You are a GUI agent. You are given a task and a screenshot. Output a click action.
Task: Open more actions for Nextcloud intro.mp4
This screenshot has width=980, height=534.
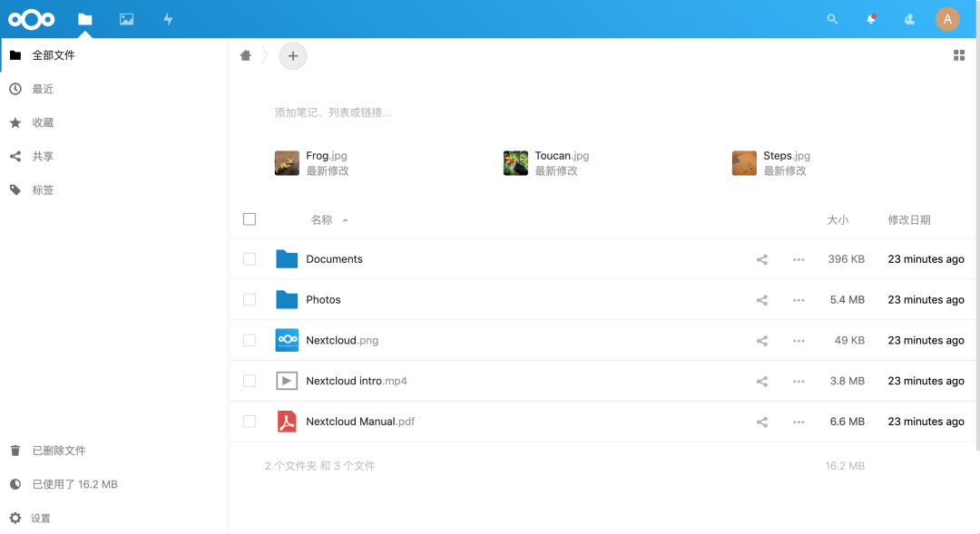(799, 381)
